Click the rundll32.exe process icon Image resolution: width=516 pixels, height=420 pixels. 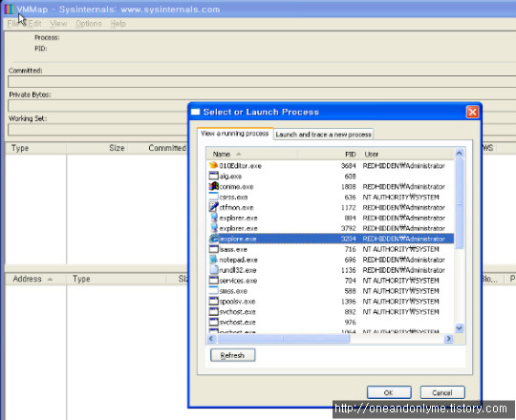214,270
